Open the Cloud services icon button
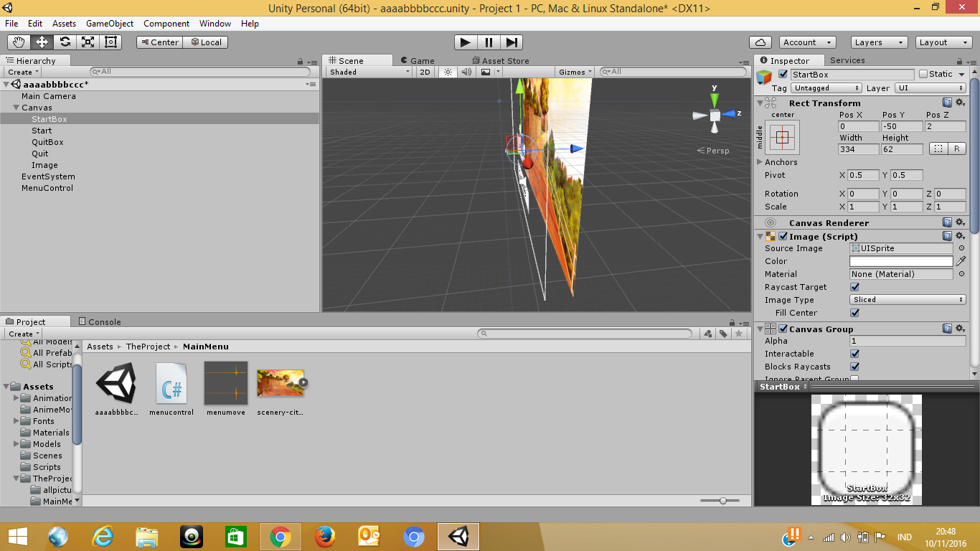The image size is (980, 551). (x=760, y=42)
